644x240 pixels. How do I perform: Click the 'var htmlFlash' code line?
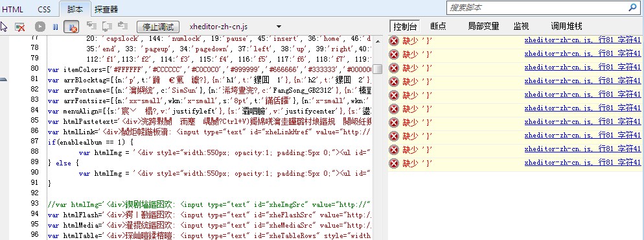[x=210, y=215]
